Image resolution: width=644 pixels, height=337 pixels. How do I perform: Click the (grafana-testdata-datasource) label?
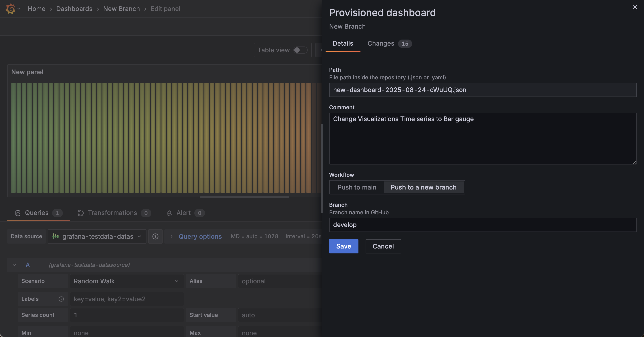coord(89,265)
